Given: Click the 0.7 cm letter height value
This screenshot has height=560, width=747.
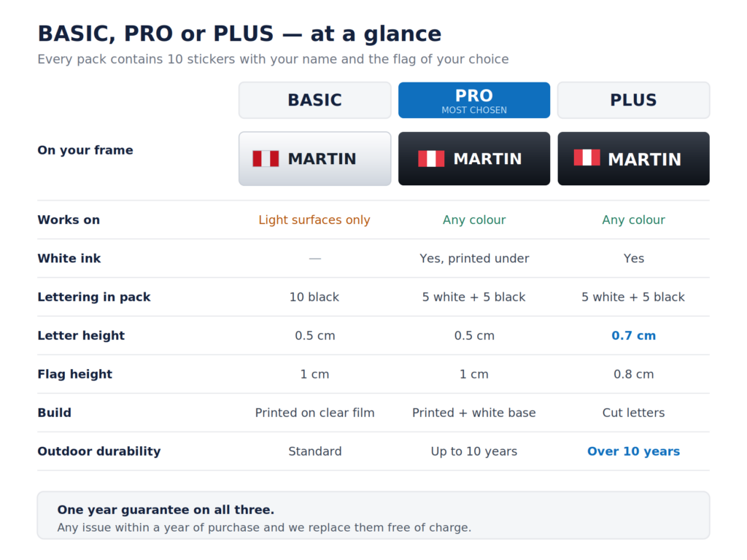Looking at the screenshot, I should pyautogui.click(x=634, y=335).
